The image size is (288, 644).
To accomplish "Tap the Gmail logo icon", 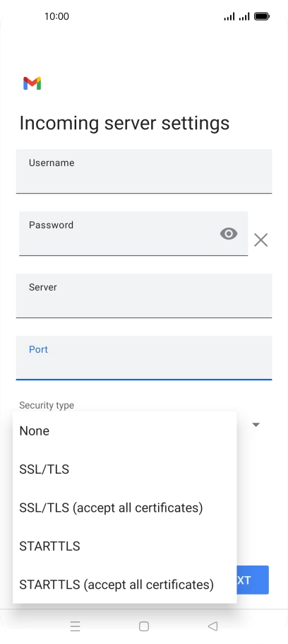I will coord(32,83).
